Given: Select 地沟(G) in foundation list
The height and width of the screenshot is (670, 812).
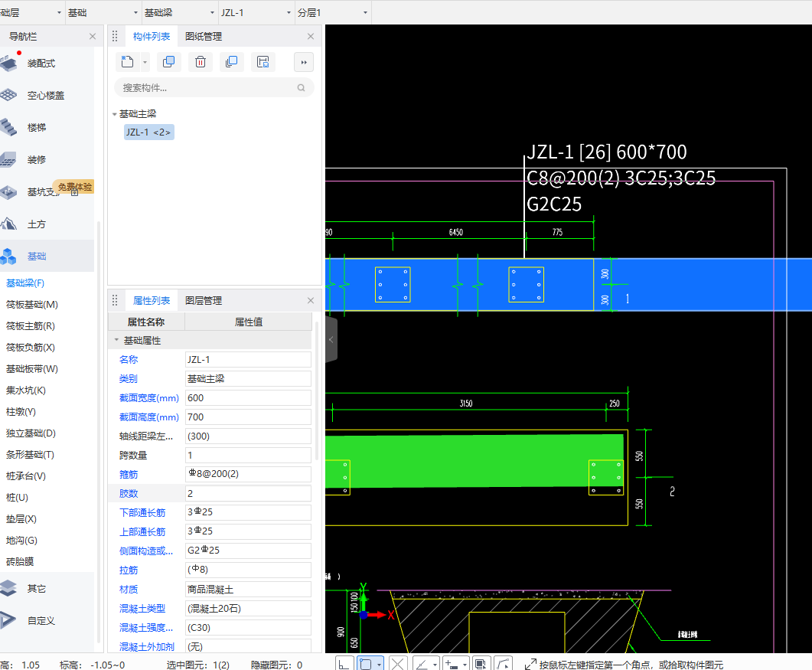Looking at the screenshot, I should coord(21,540).
